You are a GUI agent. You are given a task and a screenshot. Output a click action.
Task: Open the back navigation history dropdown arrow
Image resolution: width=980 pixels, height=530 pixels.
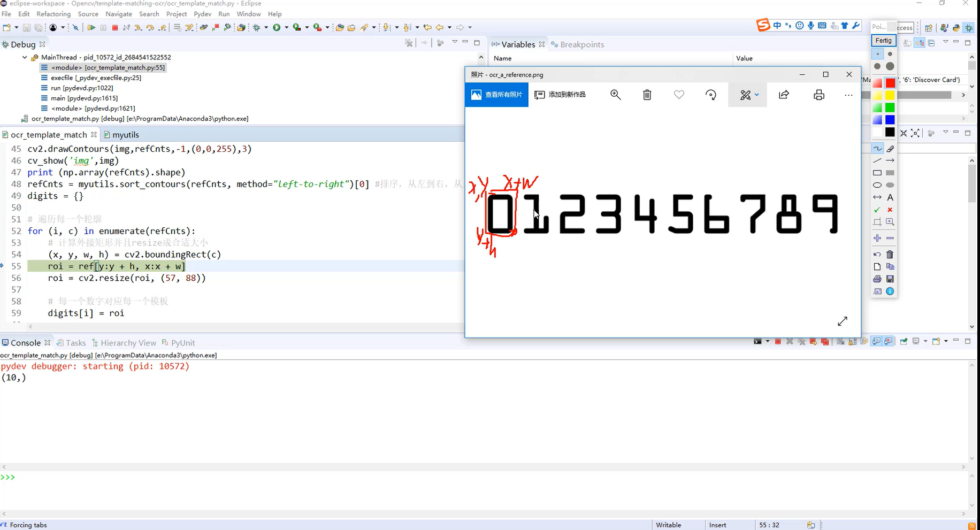(449, 27)
